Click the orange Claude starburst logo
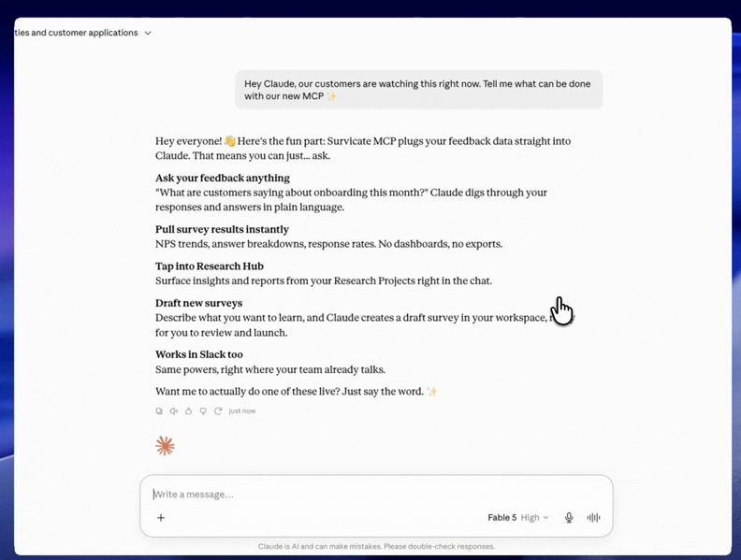Image resolution: width=741 pixels, height=560 pixels. [165, 446]
